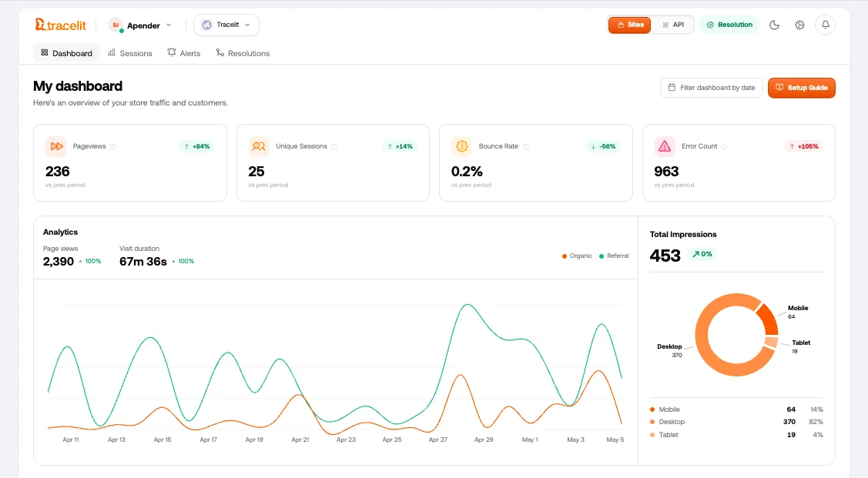This screenshot has width=868, height=478.
Task: Click the 0% trend badge near 453
Action: (702, 254)
